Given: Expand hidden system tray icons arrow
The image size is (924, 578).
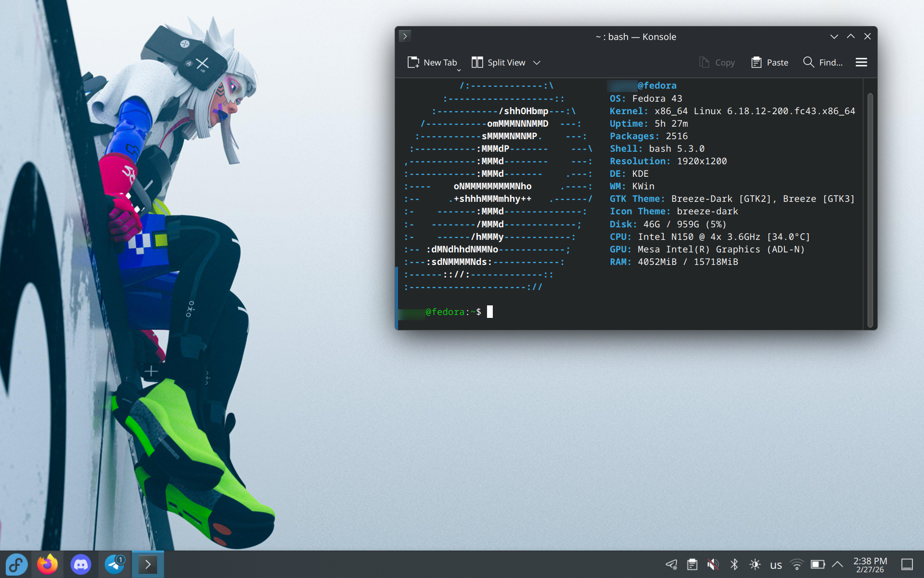Looking at the screenshot, I should pos(837,565).
